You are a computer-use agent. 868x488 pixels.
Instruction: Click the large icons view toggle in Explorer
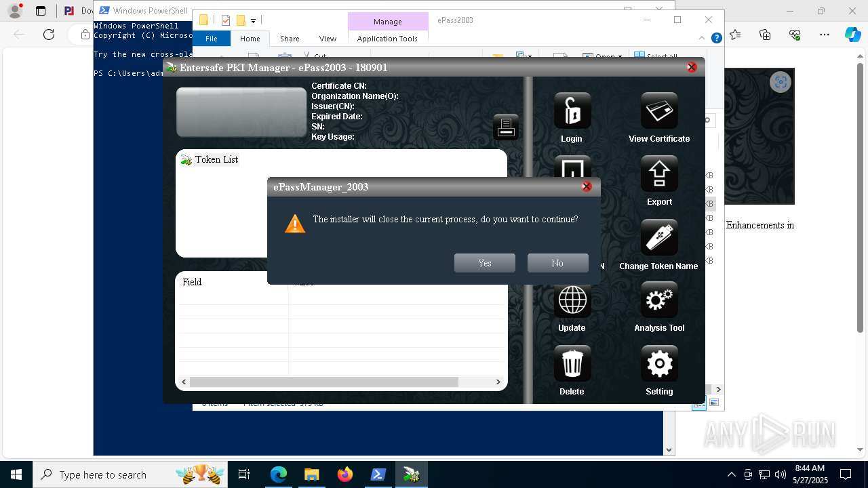(x=713, y=403)
